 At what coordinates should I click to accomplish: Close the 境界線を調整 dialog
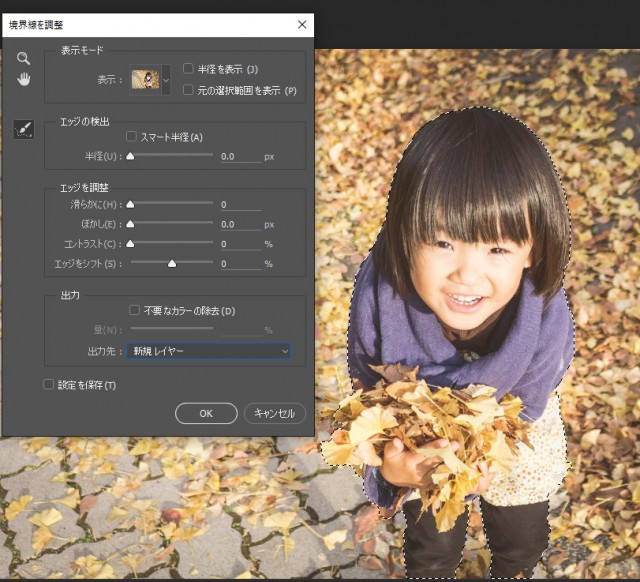tap(302, 24)
